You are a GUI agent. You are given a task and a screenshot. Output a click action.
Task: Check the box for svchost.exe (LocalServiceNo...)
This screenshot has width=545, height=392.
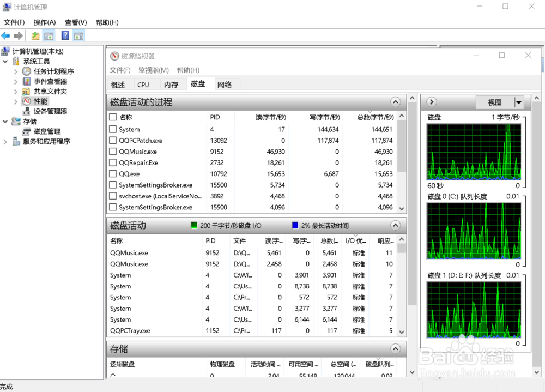point(113,196)
